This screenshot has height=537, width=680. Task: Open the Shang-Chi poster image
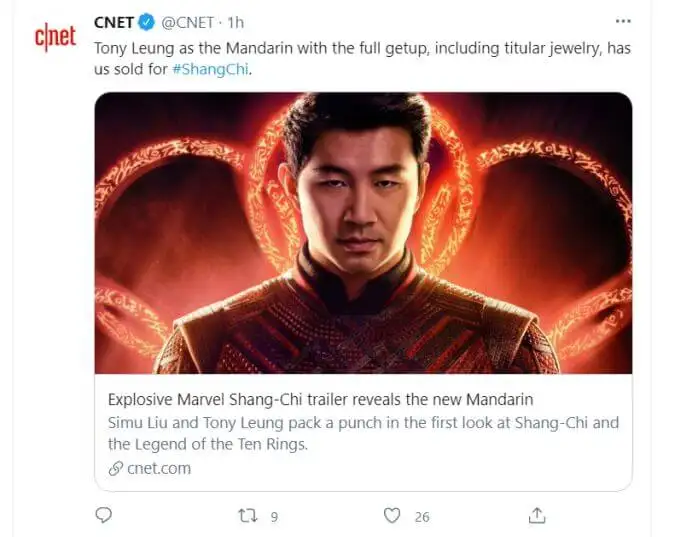pos(363,233)
